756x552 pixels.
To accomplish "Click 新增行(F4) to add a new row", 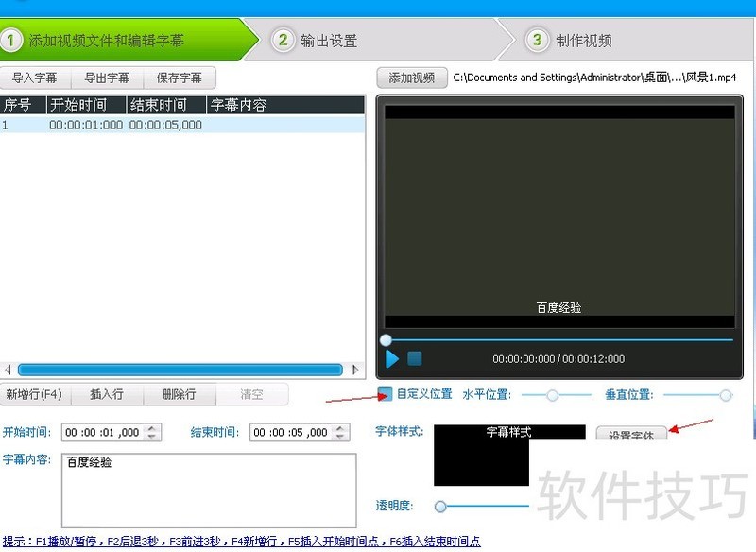I will pos(35,394).
